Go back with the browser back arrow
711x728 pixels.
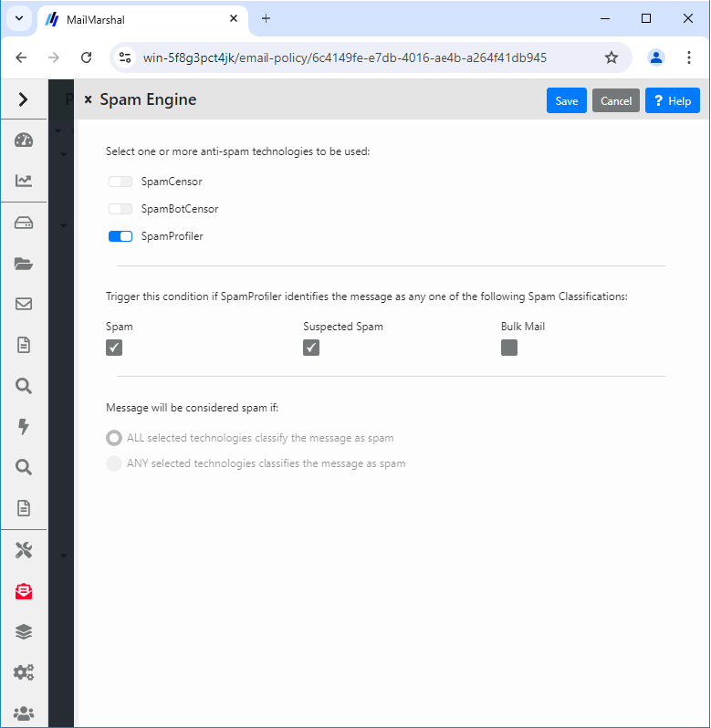point(21,57)
